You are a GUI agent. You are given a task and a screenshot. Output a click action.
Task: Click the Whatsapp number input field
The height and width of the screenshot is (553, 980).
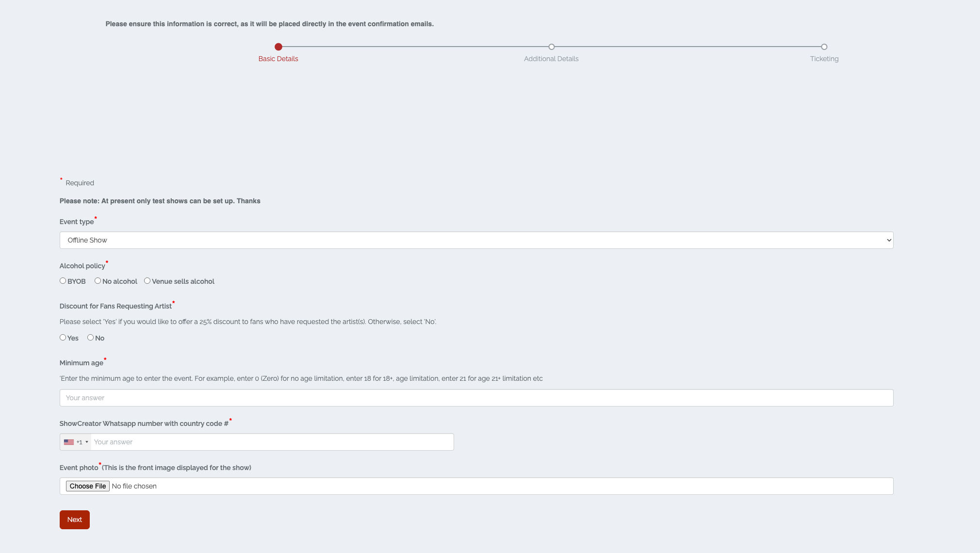click(x=272, y=442)
